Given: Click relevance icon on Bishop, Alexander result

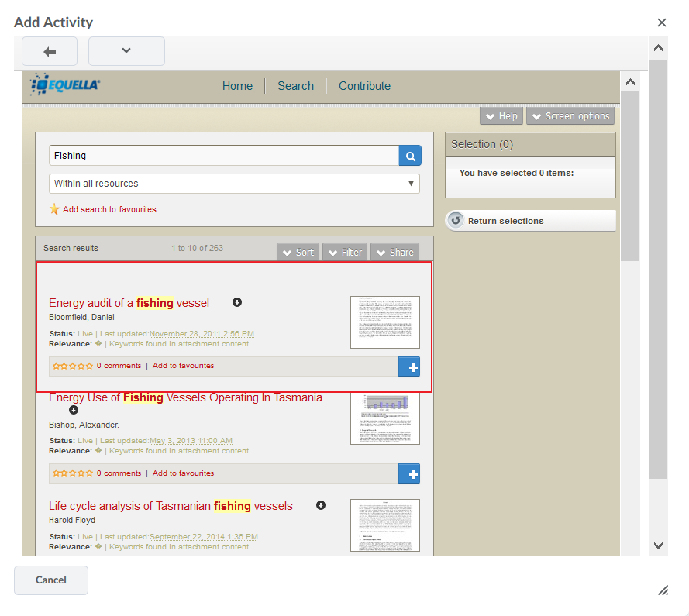Looking at the screenshot, I should (x=98, y=450).
